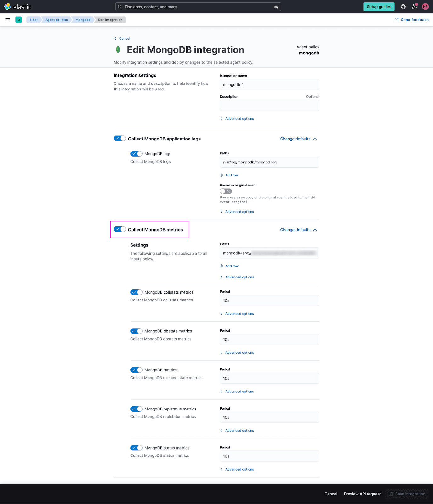Open Setup guides
Image resolution: width=433 pixels, height=504 pixels.
tap(379, 7)
